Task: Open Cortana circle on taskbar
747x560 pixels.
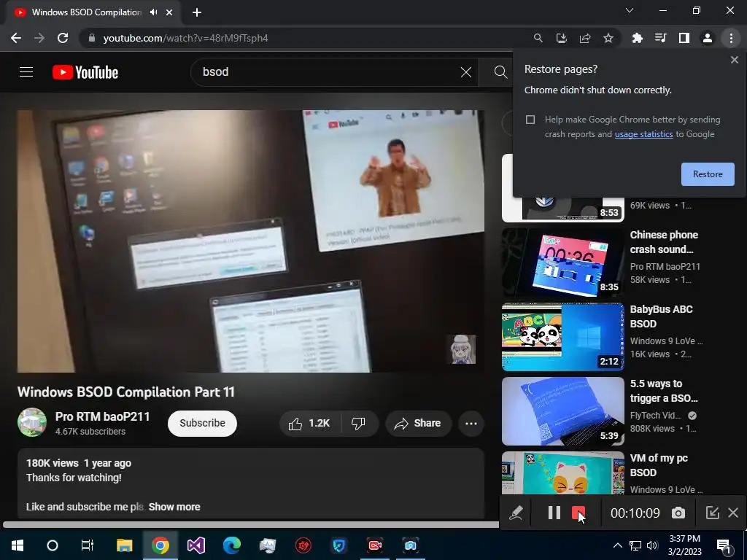Action: click(53, 545)
